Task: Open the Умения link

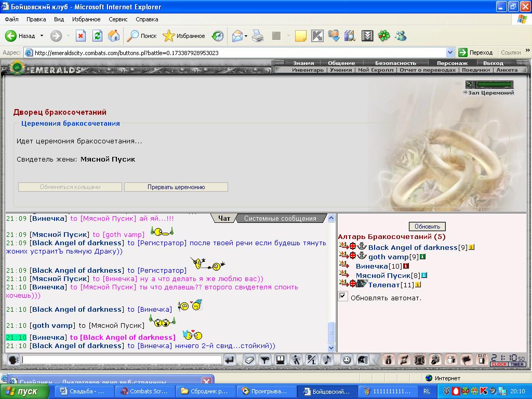Action: click(341, 70)
